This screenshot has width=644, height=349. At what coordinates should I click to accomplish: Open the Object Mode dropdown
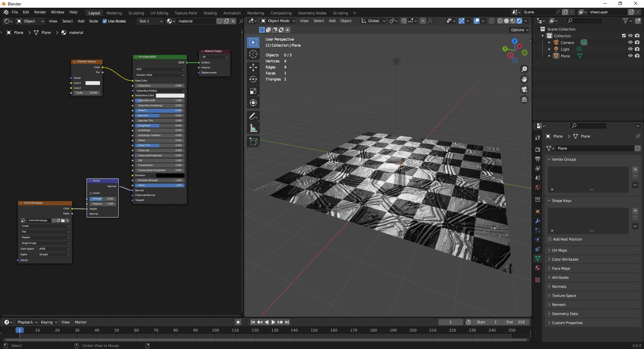click(278, 21)
